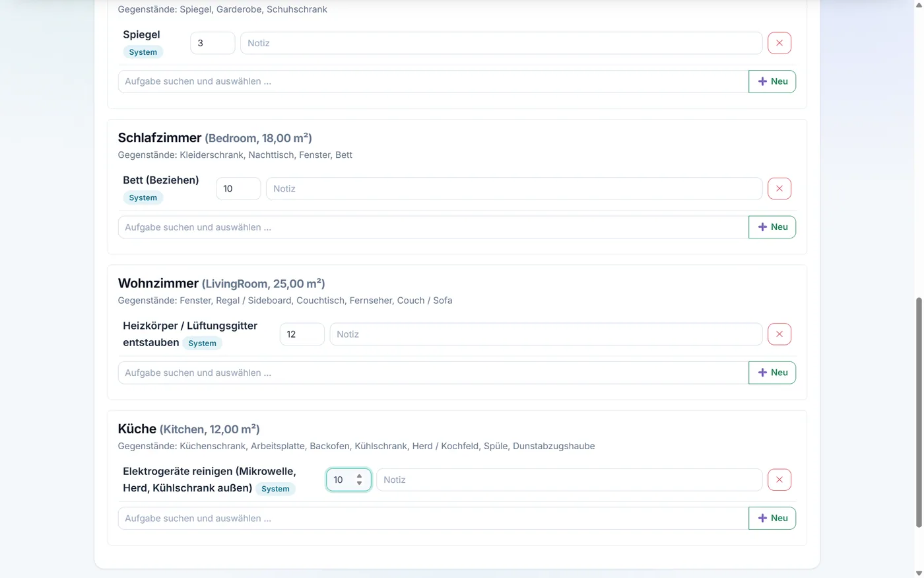
Task: Click Gegenstände line listing Küchenschrank, Arbeitsplatte
Action: click(x=356, y=446)
